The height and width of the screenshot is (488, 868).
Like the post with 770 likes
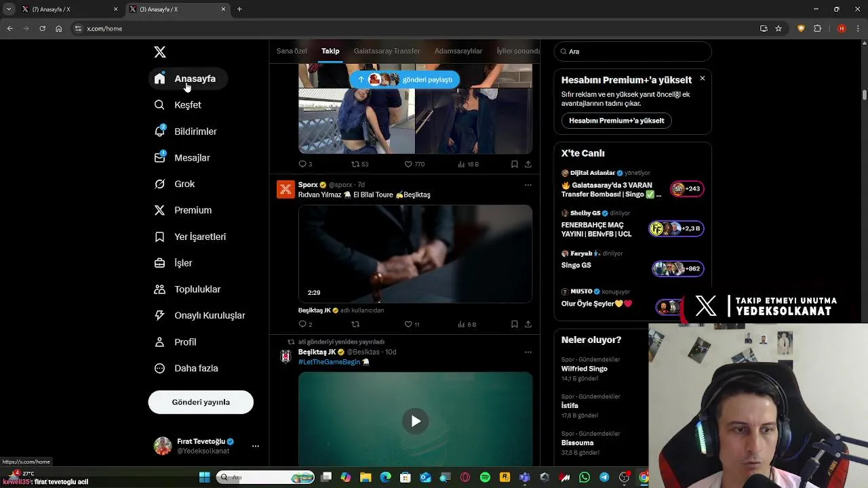point(414,164)
